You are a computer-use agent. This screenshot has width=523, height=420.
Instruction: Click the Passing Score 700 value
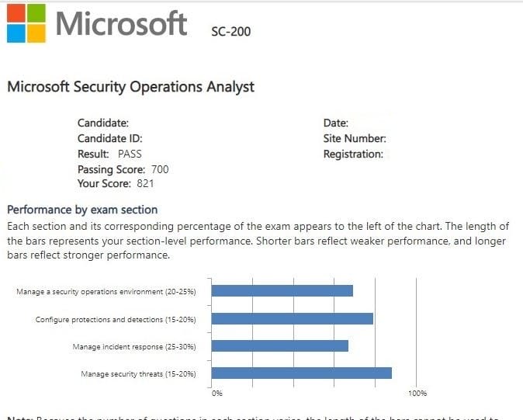pyautogui.click(x=160, y=169)
